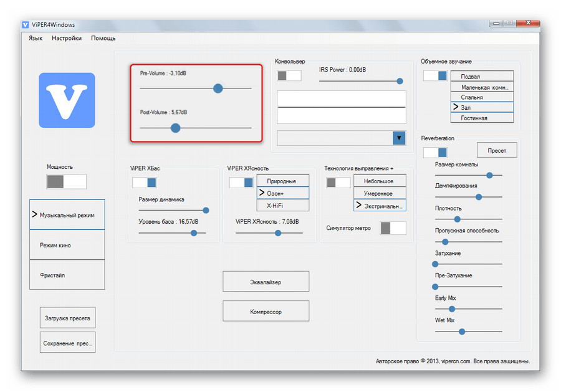Select Режим кино mode tab
Screen dimensions: 561x392
tap(67, 245)
